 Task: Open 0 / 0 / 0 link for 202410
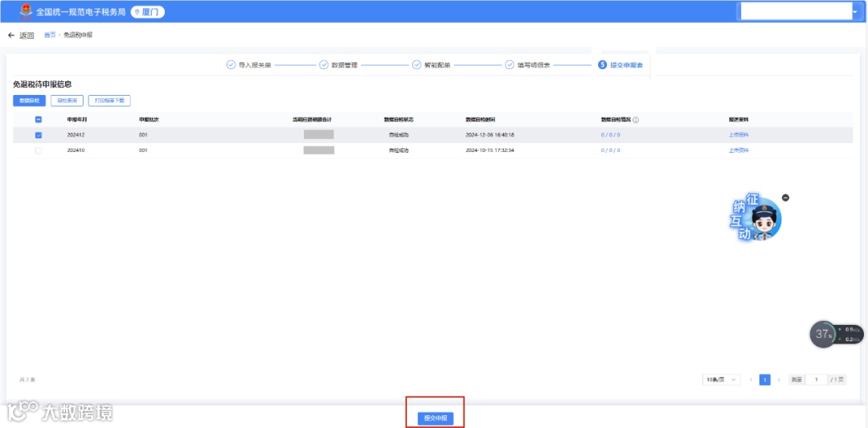click(x=611, y=150)
